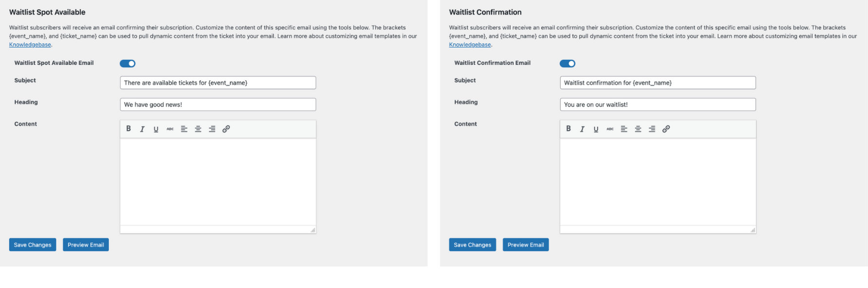
Task: Click Strikethrough icon in Waitlist Spot Available editor
Action: coord(170,129)
